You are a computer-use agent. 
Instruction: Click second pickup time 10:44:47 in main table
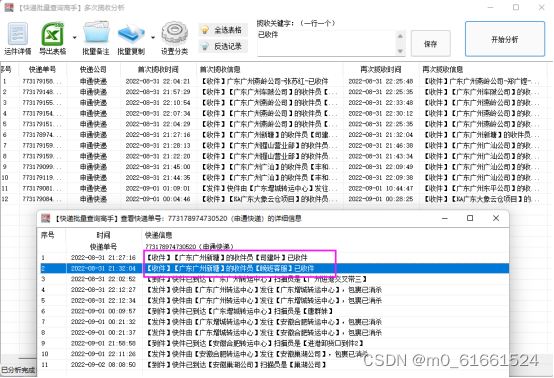[x=381, y=188]
